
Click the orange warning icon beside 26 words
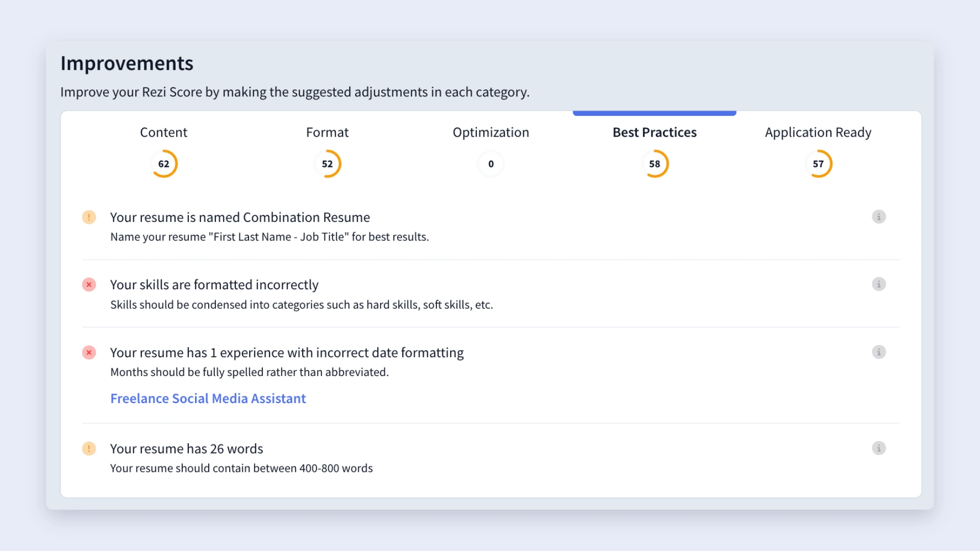pos(89,449)
